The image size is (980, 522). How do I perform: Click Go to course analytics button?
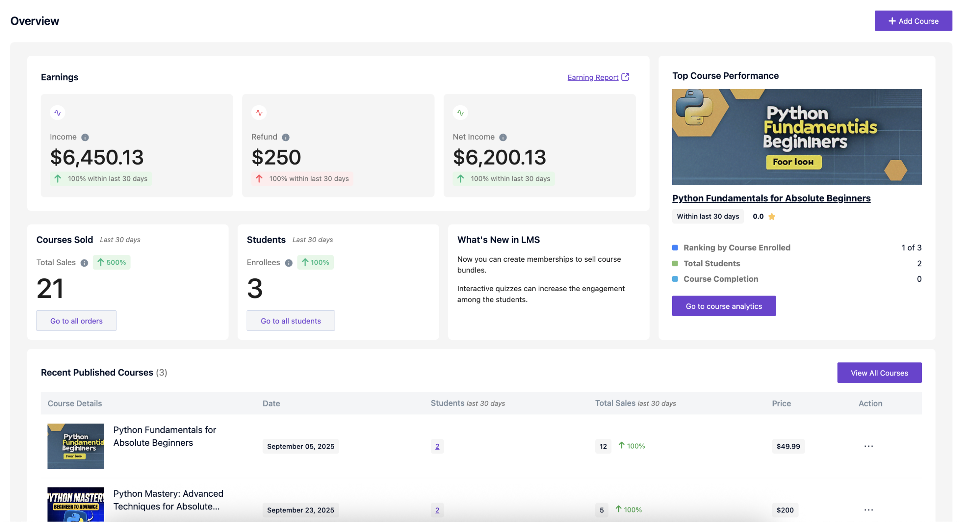pos(724,306)
